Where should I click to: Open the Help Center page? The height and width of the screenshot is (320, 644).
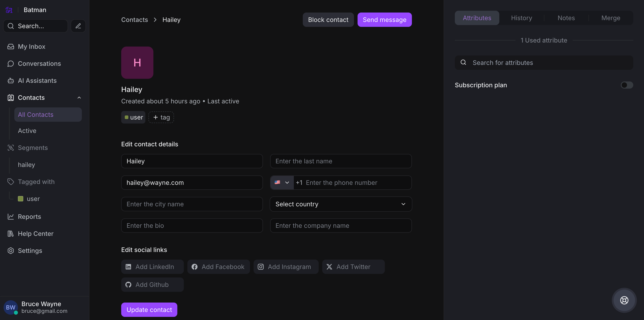[36, 233]
